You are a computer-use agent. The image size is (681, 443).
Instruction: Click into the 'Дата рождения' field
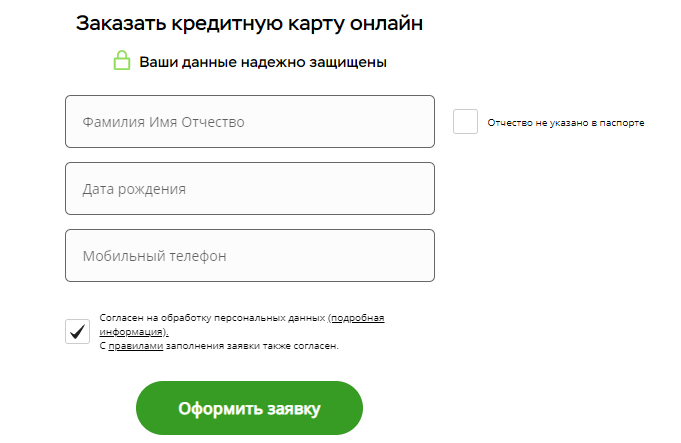[250, 189]
